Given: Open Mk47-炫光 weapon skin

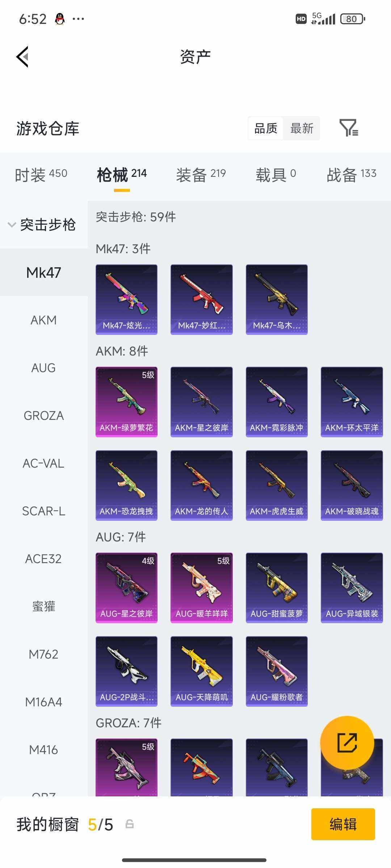Looking at the screenshot, I should [x=126, y=299].
